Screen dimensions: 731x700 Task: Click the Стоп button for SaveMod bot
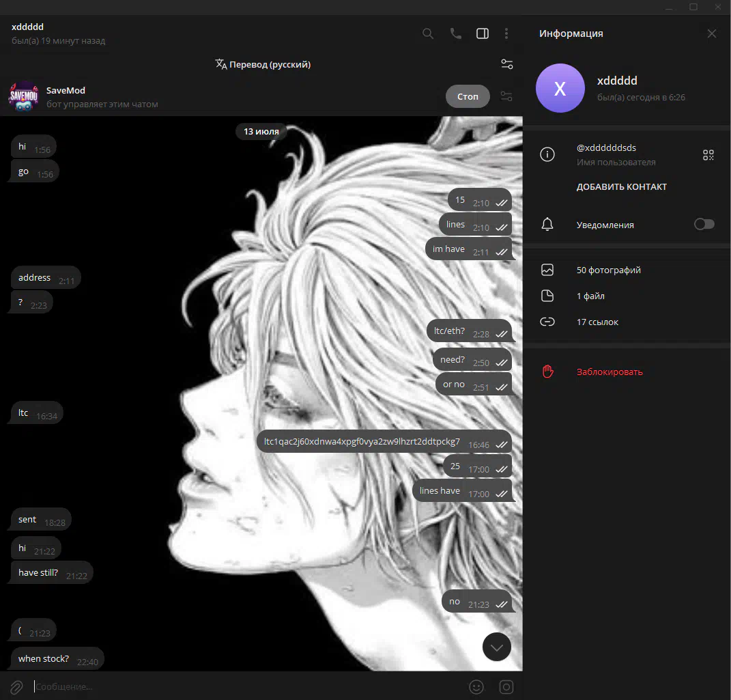(x=468, y=96)
